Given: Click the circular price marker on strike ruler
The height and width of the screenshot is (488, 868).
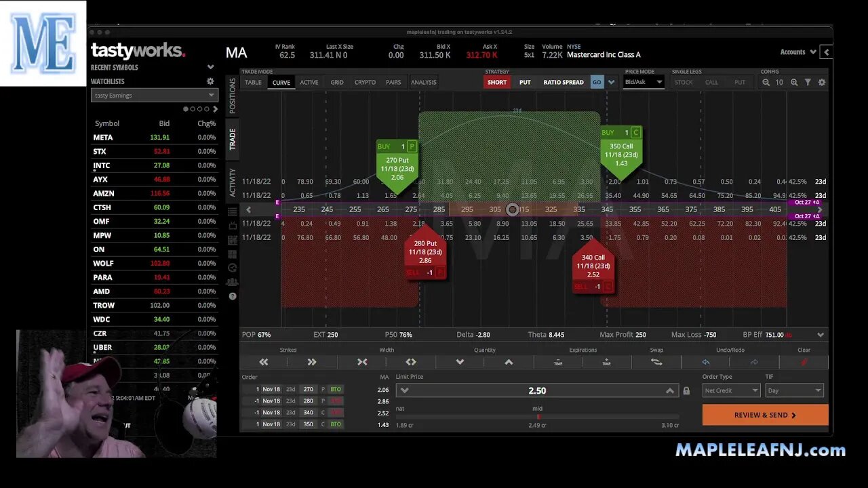Looking at the screenshot, I should (513, 209).
